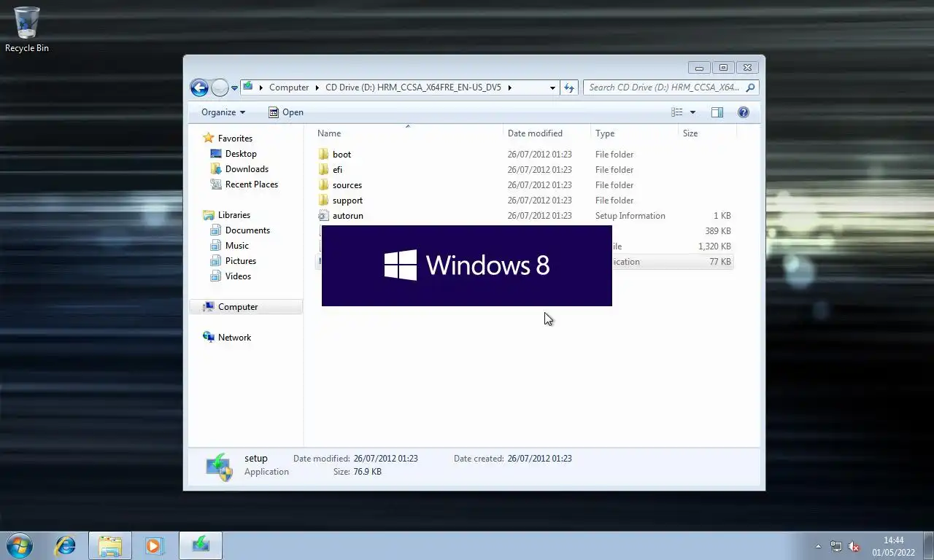Click the address bar drive icon
934x560 pixels.
click(x=248, y=87)
